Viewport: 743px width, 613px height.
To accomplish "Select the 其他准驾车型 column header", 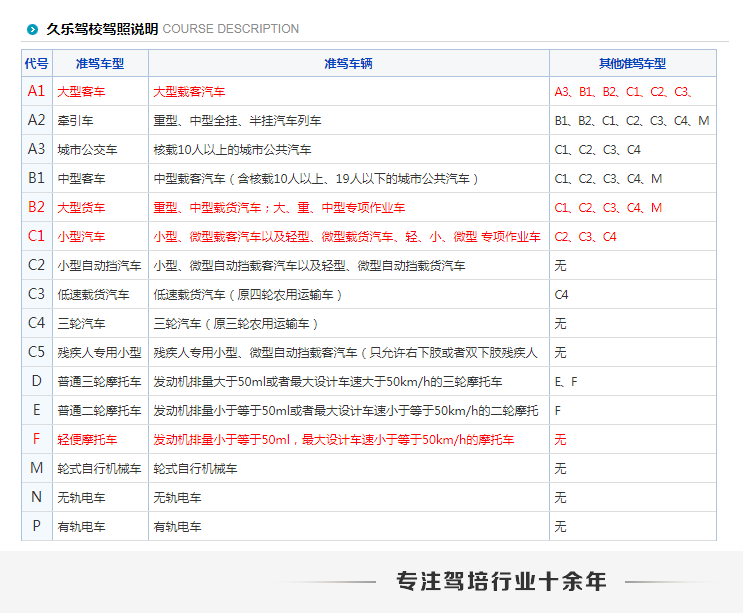I will (633, 63).
